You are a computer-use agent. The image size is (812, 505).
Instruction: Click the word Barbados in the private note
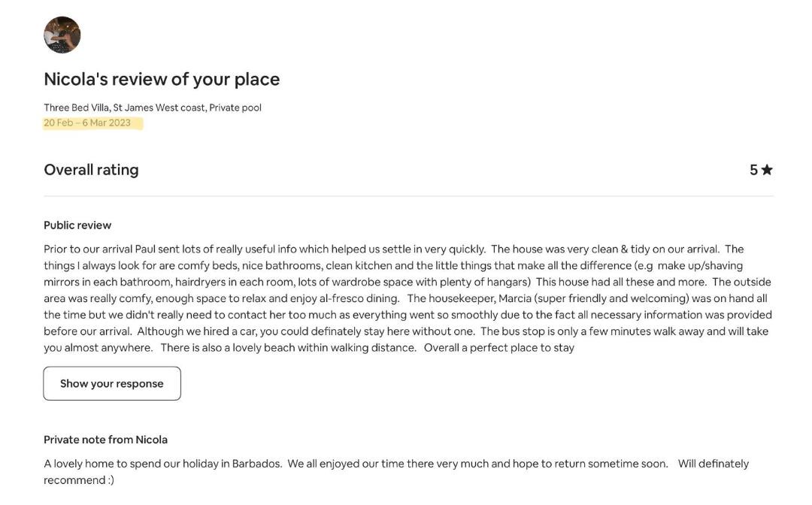pyautogui.click(x=256, y=464)
